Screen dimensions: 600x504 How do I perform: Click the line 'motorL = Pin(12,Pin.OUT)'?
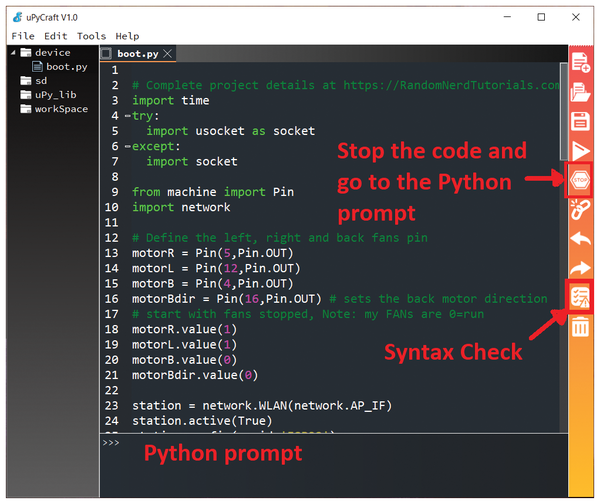(216, 268)
